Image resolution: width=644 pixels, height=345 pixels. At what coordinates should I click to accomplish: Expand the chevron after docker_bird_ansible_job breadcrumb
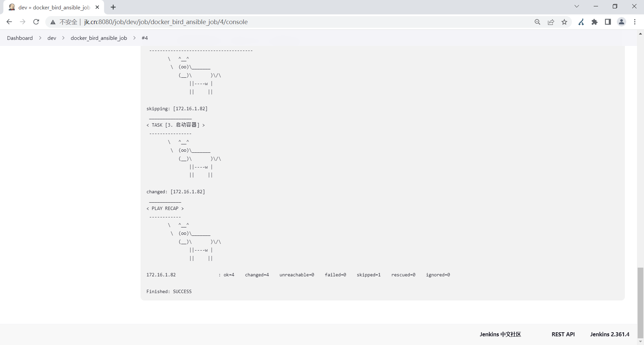click(x=135, y=38)
